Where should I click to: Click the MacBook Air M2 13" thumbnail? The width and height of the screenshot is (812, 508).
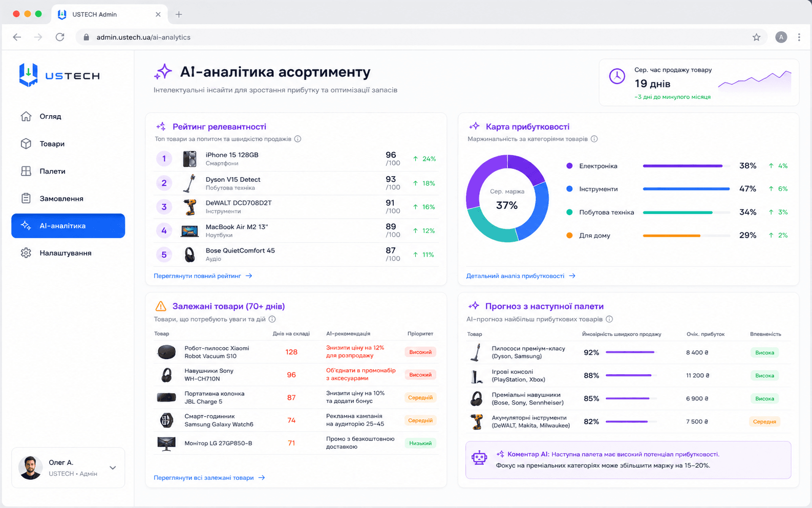[x=189, y=231]
